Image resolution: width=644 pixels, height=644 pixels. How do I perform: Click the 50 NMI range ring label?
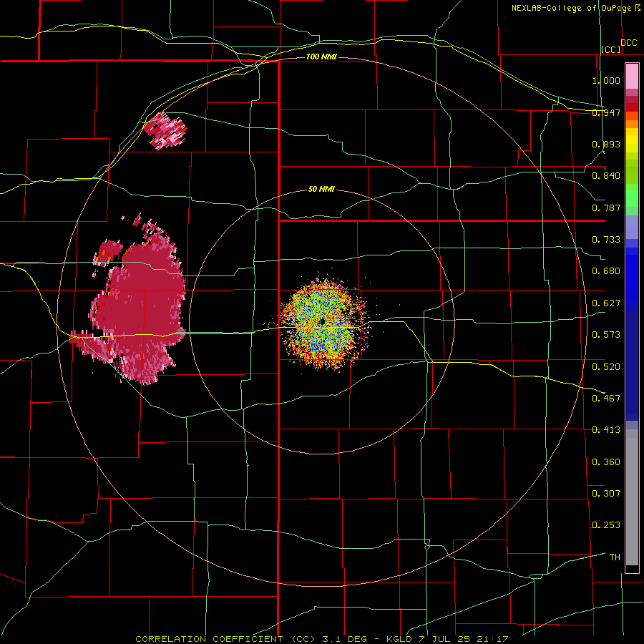tap(321, 190)
